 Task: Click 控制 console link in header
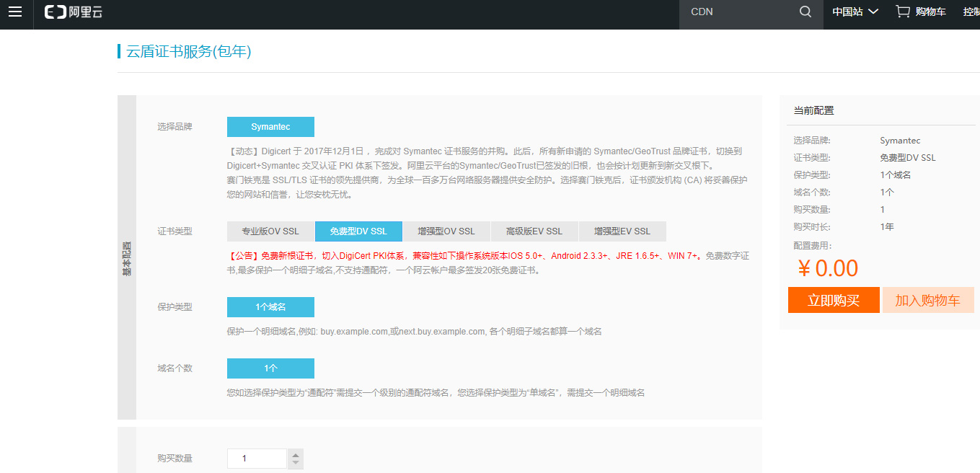pos(971,12)
